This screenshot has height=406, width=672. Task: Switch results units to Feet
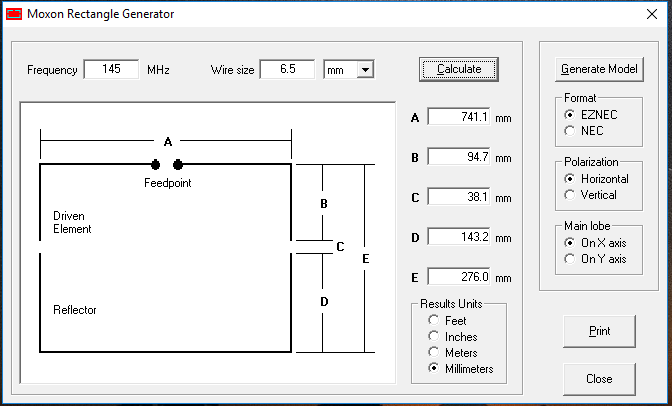tap(434, 321)
